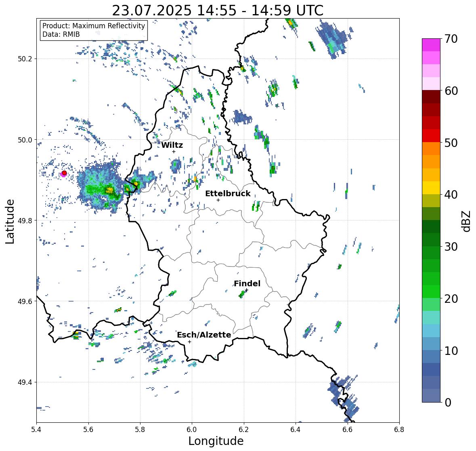Click the latitude tick label 50.0
This screenshot has width=476, height=451.
pyautogui.click(x=25, y=140)
